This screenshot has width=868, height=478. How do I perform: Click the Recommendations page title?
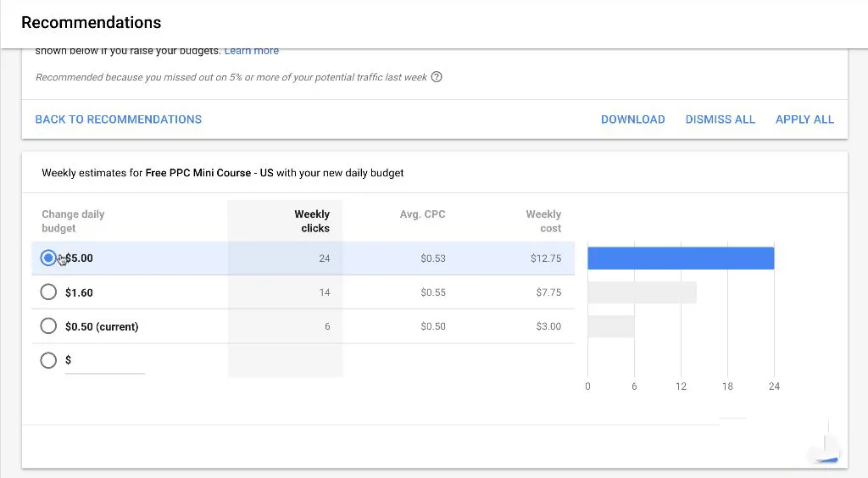click(91, 22)
